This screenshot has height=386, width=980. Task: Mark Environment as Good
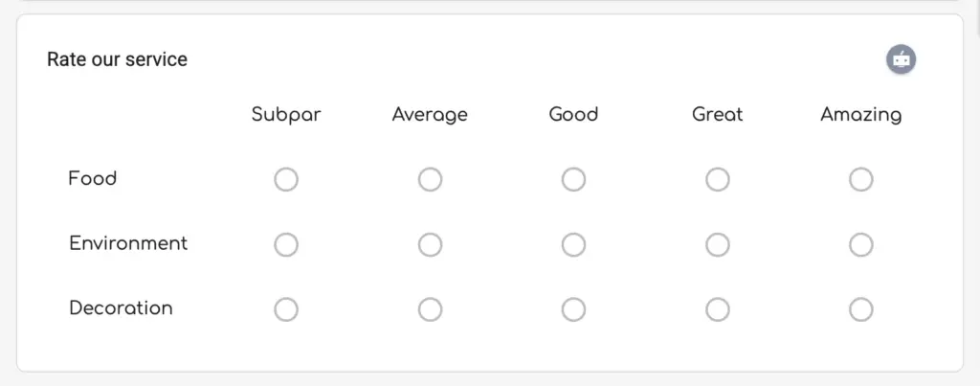[573, 244]
